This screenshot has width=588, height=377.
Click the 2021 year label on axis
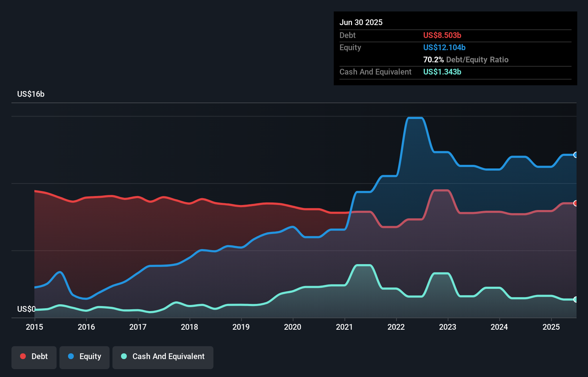[345, 327]
